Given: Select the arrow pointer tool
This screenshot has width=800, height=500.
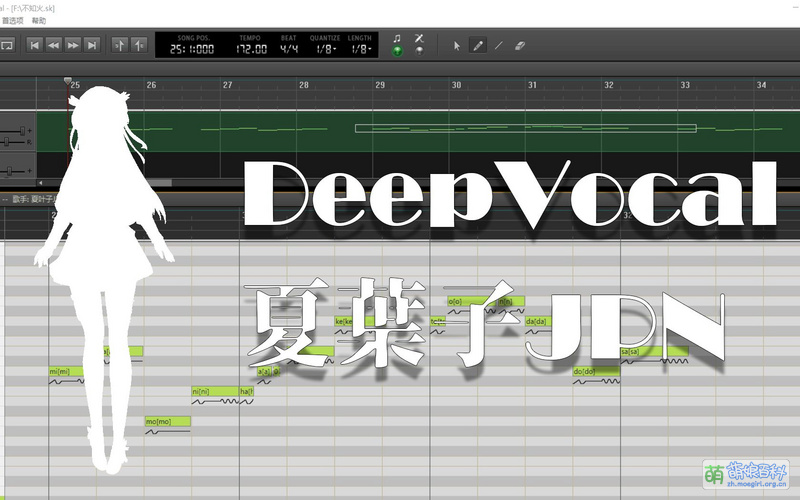Looking at the screenshot, I should pos(457,45).
